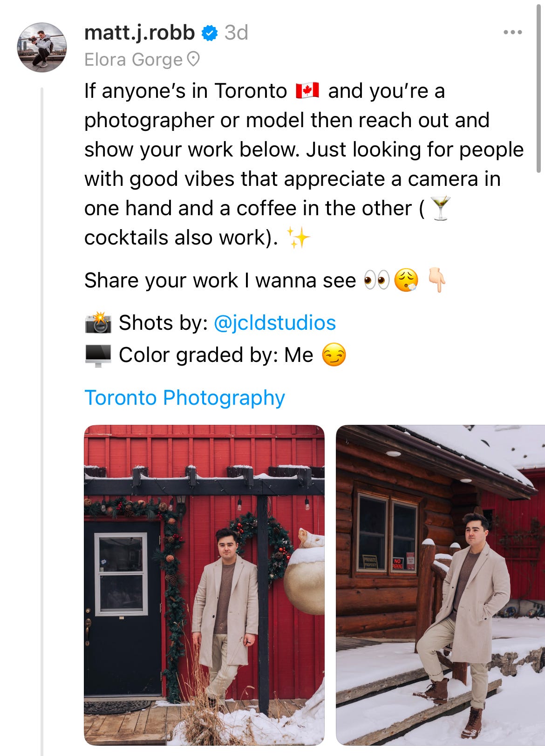Tap the cocktail glass emoji
545x756 pixels.
click(440, 208)
